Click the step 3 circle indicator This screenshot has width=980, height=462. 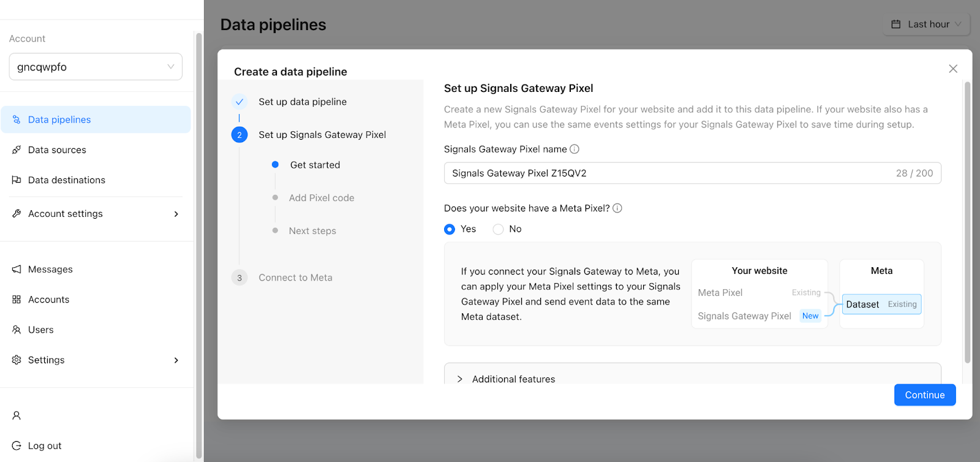[x=239, y=278]
